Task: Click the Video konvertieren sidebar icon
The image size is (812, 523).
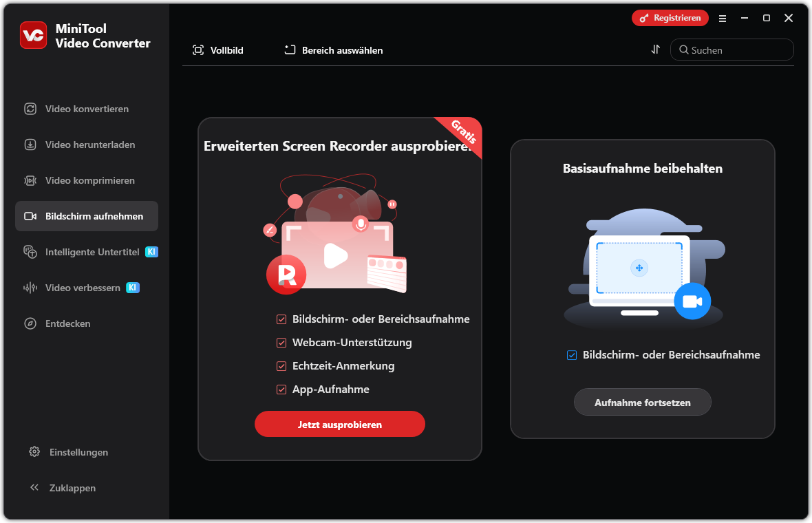Action: click(30, 109)
